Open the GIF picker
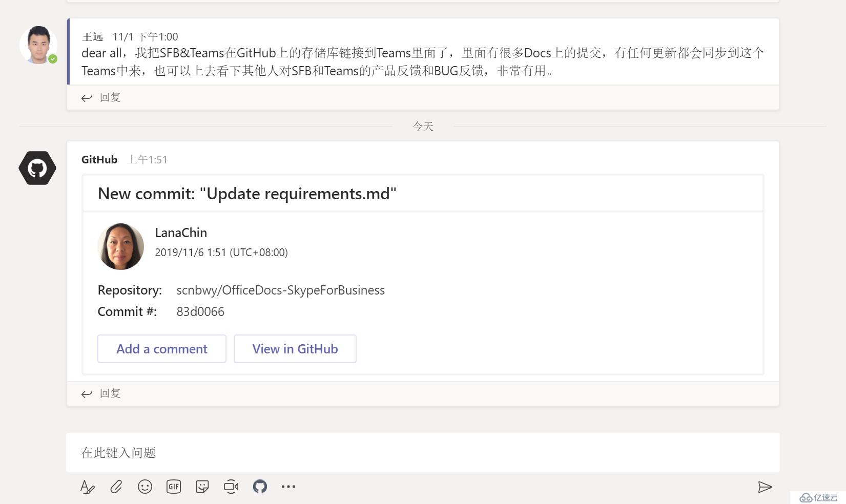This screenshot has height=504, width=846. pyautogui.click(x=174, y=487)
